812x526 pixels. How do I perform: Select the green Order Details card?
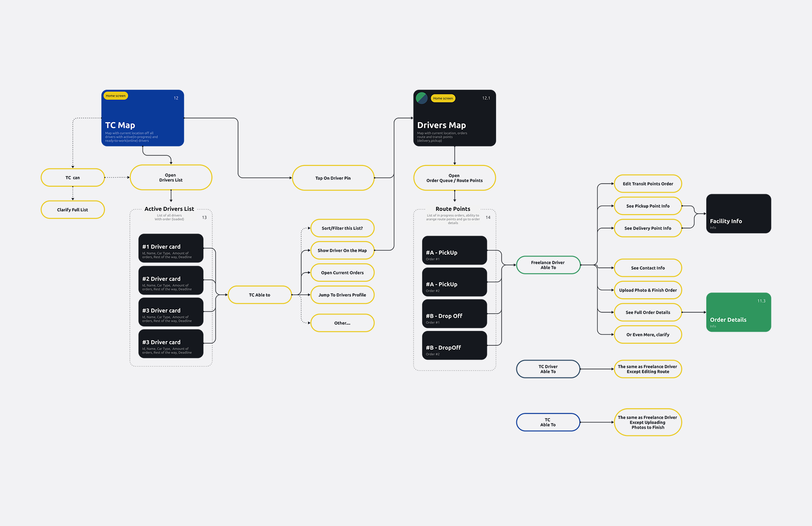pyautogui.click(x=738, y=312)
